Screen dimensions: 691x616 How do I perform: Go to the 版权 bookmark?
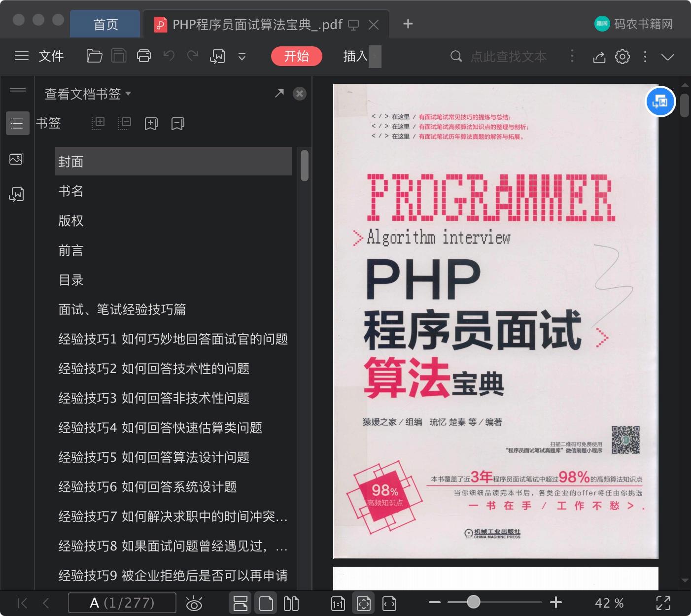pos(71,221)
